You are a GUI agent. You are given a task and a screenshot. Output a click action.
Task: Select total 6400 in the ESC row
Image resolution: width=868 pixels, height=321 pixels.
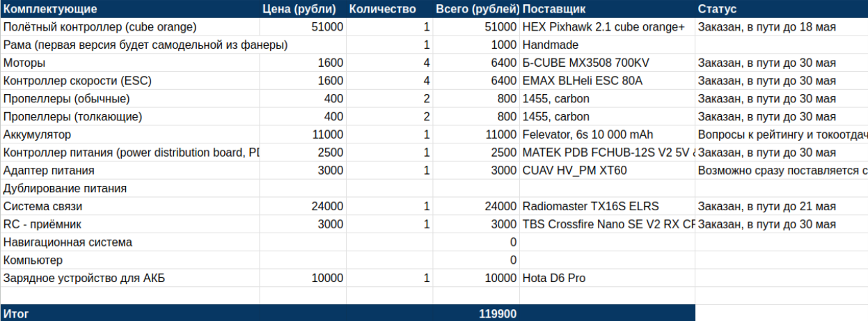click(476, 81)
